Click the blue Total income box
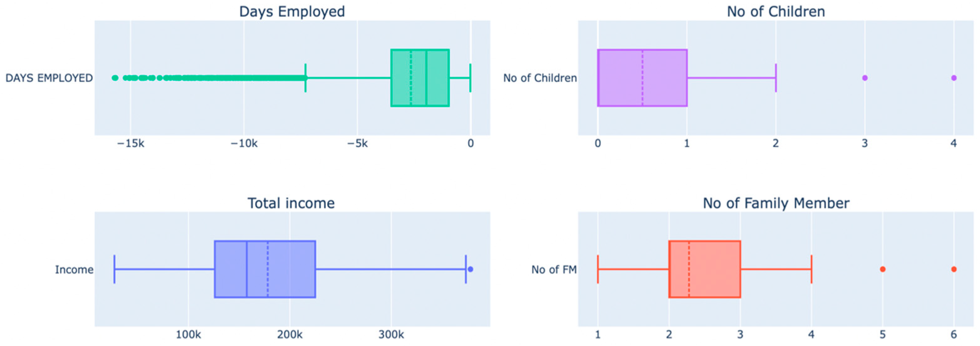Image resolution: width=980 pixels, height=346 pixels. [265, 269]
